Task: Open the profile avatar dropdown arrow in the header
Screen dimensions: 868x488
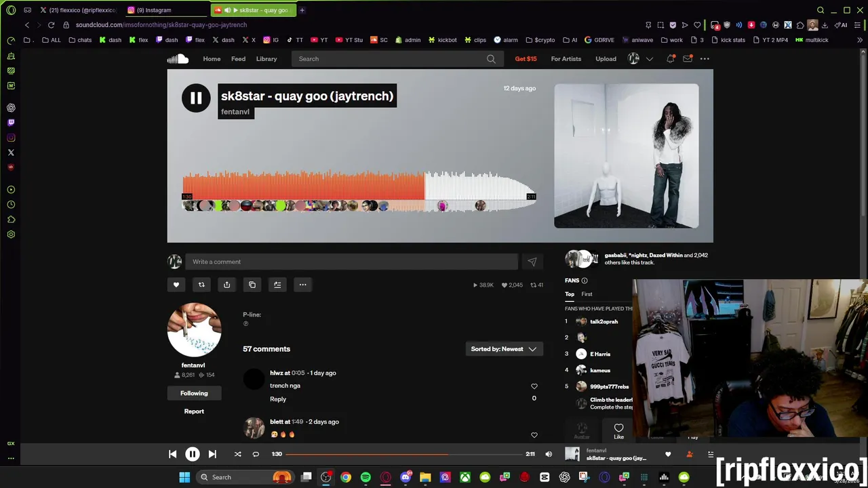Action: tap(650, 59)
